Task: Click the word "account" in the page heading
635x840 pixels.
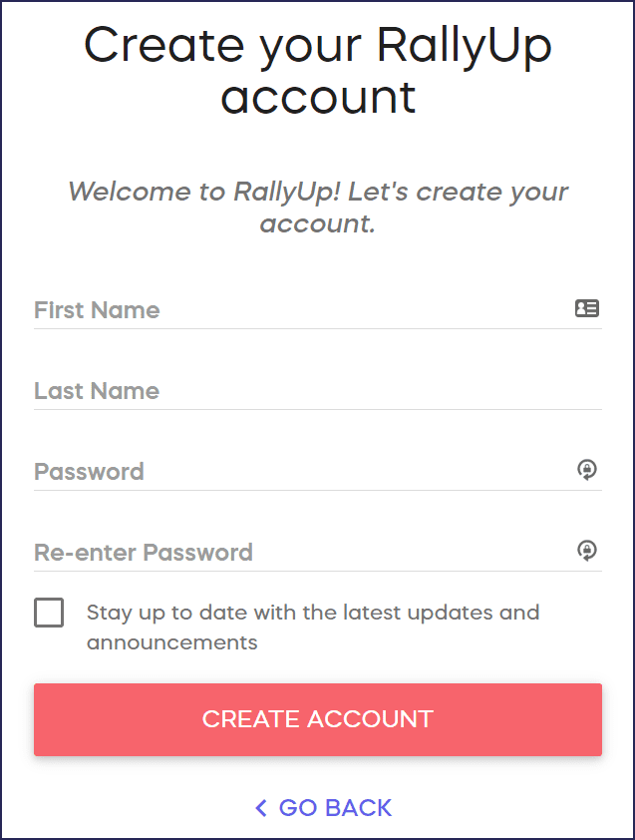Action: tap(318, 98)
